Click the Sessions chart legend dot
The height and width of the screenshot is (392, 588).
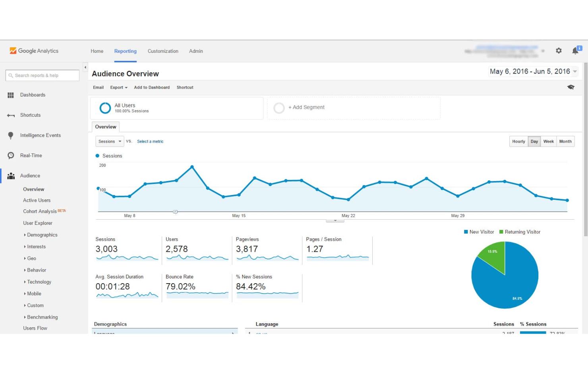coord(98,156)
